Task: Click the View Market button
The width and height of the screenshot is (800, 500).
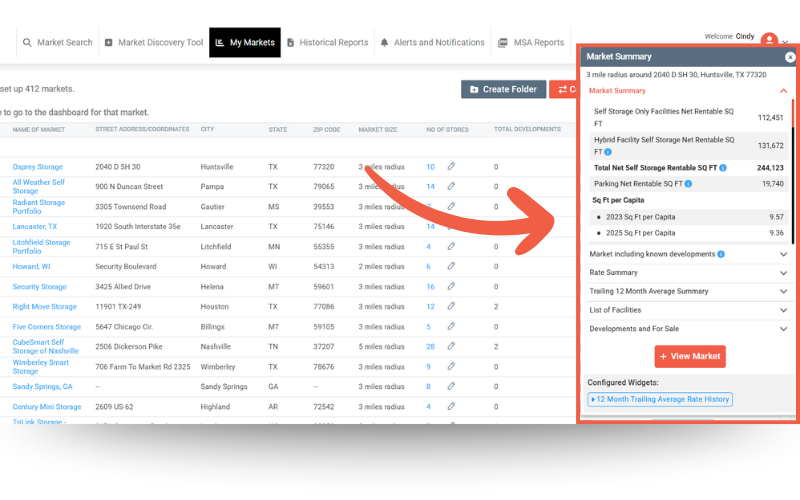Action: click(x=689, y=356)
